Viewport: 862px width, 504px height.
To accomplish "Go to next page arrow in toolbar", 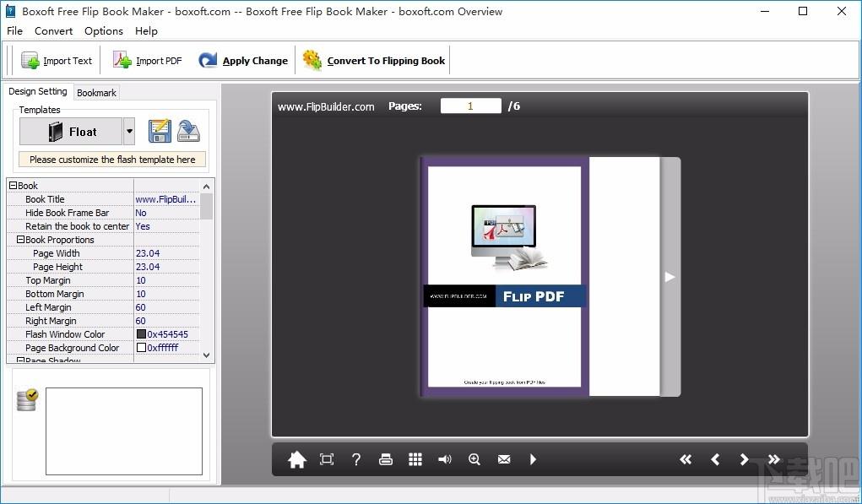I will point(745,459).
